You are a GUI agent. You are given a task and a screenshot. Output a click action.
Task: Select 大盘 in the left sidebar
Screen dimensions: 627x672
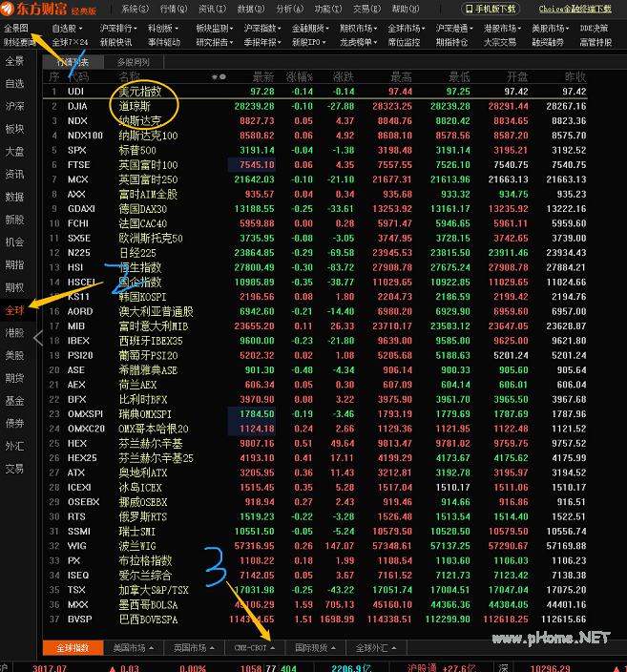(14, 152)
